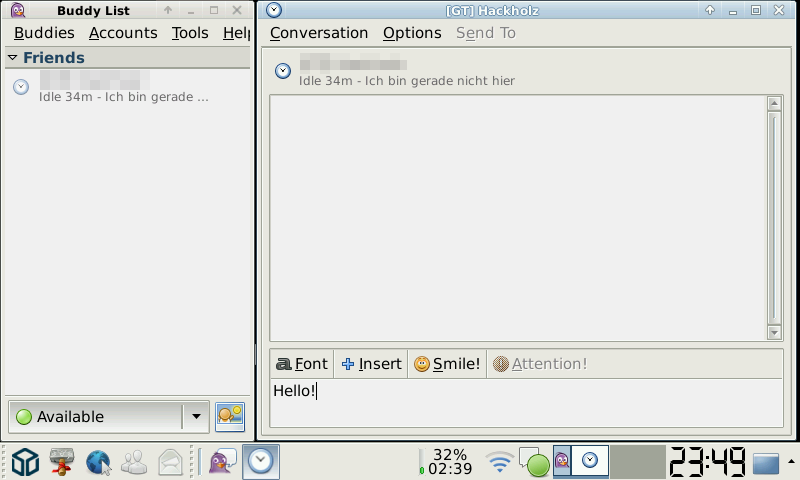The height and width of the screenshot is (480, 800).
Task: Open the Insert toolbar menu
Action: pyautogui.click(x=371, y=364)
